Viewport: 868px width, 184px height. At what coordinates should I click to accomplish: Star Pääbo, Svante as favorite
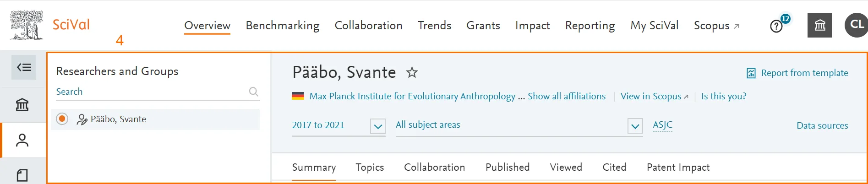[x=412, y=72]
